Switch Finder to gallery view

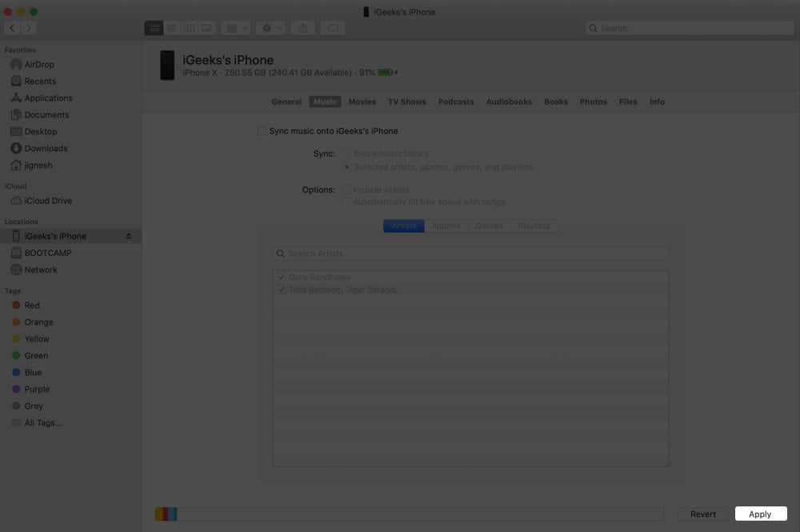coord(206,28)
